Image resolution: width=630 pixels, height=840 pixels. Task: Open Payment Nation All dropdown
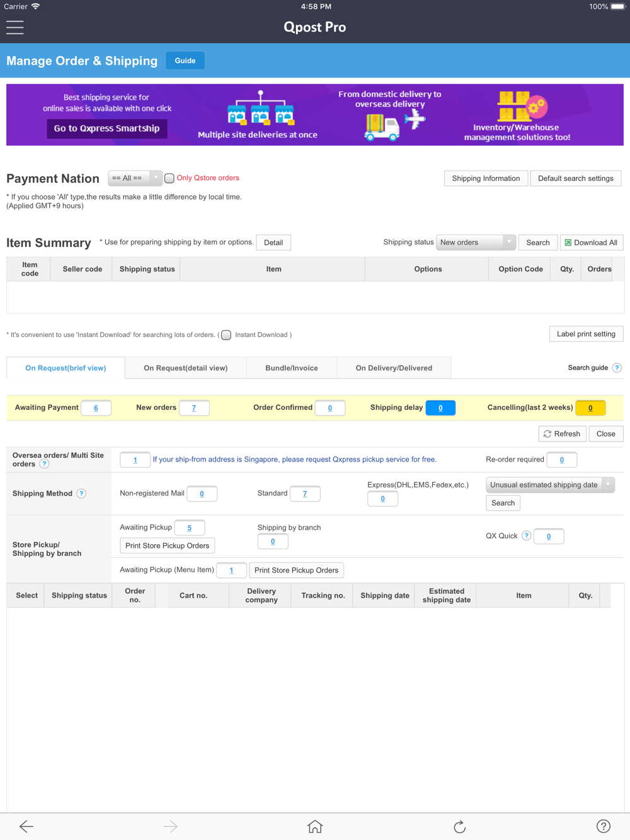click(x=135, y=178)
